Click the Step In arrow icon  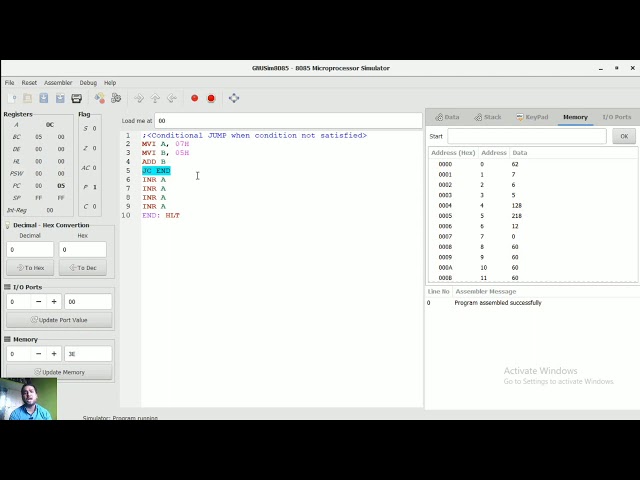click(x=139, y=98)
